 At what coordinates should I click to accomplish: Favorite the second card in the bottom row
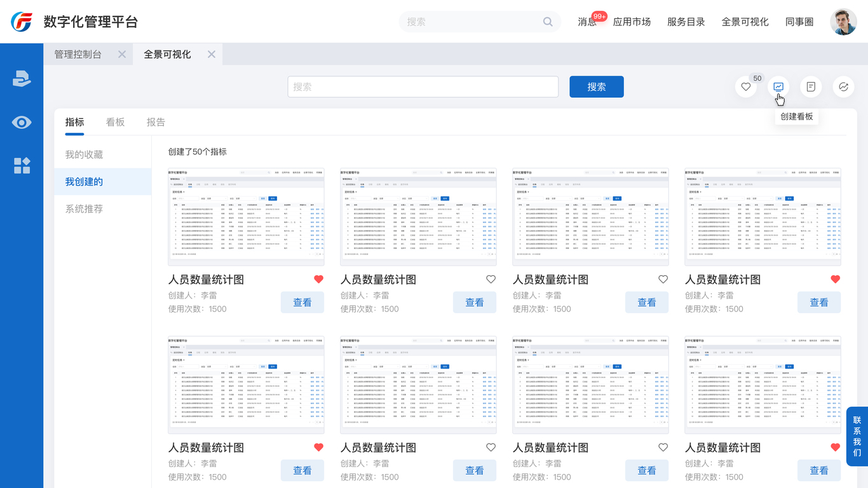(491, 447)
